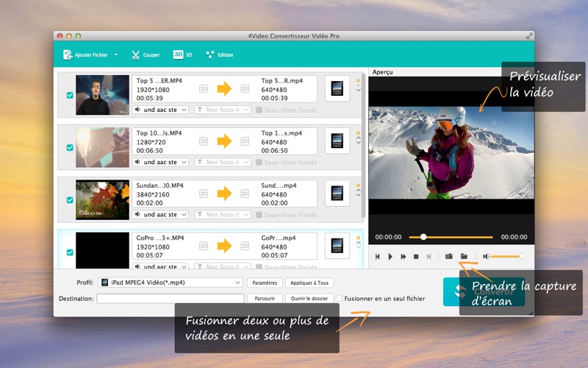The height and width of the screenshot is (368, 588).
Task: Uncheck the Top 10...ls.MP4 file checkbox
Action: point(70,148)
